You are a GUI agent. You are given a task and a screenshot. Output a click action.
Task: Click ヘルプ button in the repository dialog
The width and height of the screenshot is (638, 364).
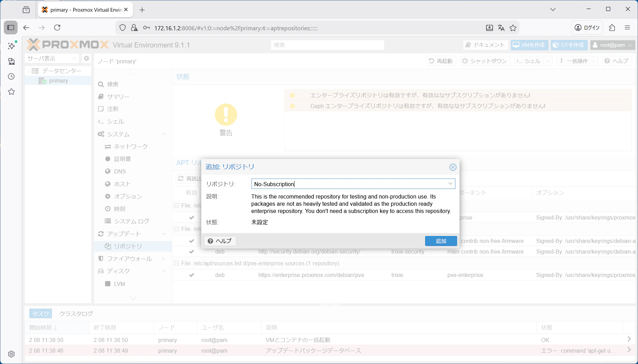point(220,241)
